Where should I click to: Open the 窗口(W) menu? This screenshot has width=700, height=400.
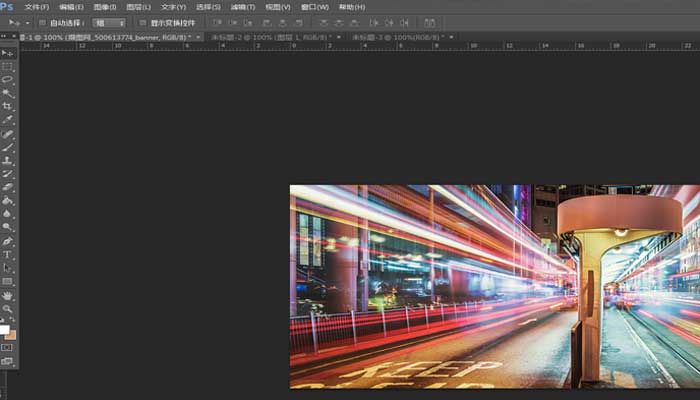[315, 7]
